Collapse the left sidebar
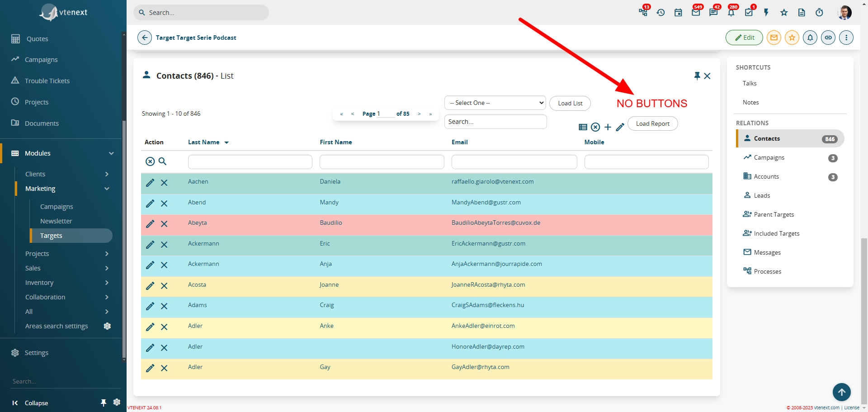This screenshot has height=412, width=868. click(30, 403)
